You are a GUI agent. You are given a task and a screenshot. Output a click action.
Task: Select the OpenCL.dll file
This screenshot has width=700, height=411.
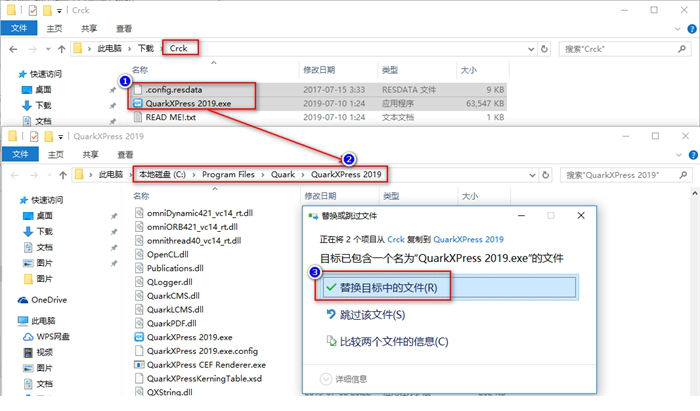pos(168,254)
